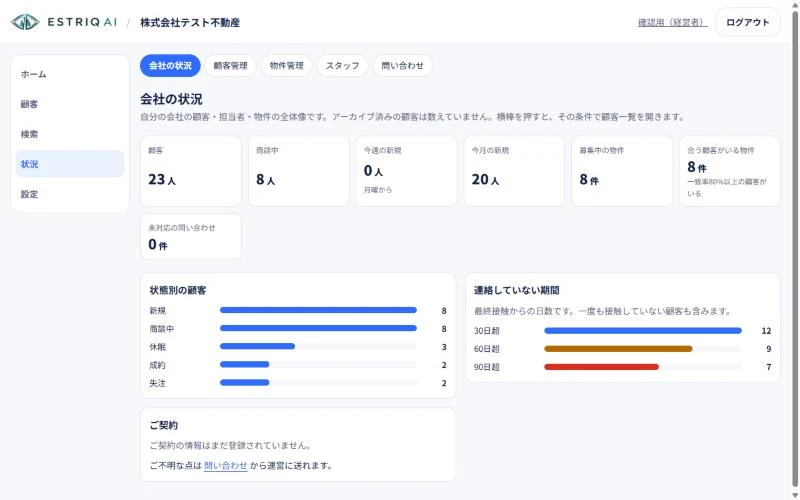Click the 商談中 8人 card
This screenshot has width=800, height=500.
[x=298, y=171]
